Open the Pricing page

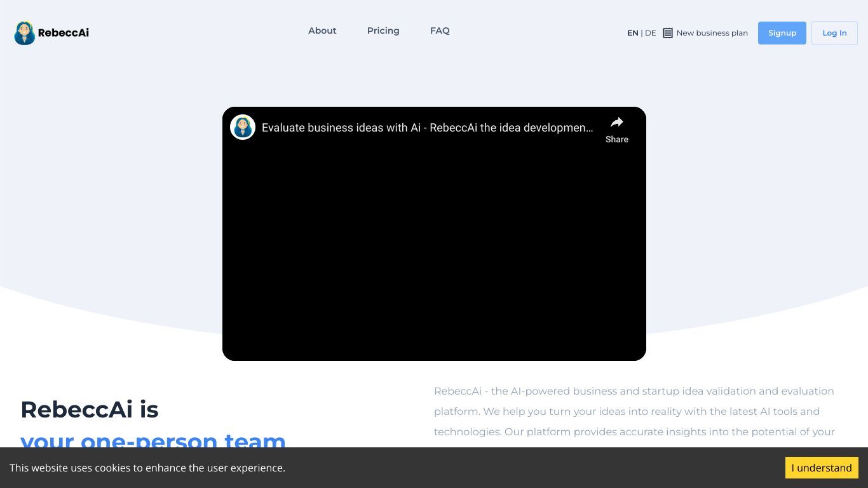383,30
